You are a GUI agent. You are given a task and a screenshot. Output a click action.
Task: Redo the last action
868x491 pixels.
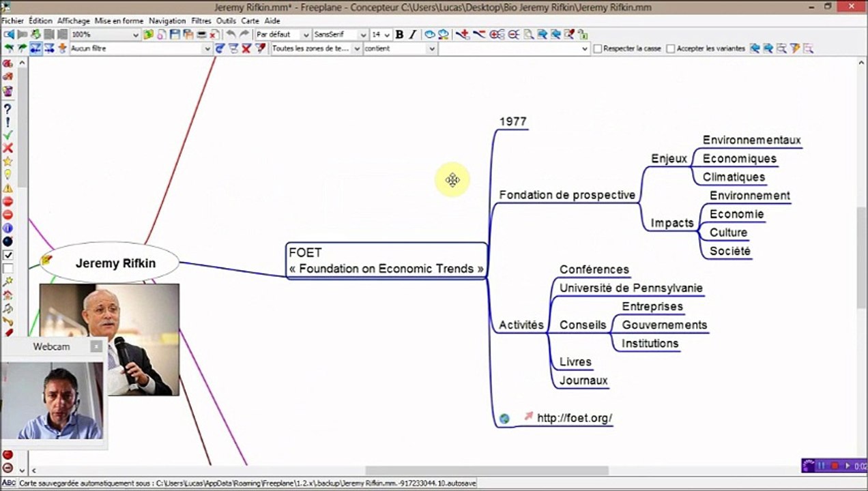click(244, 34)
